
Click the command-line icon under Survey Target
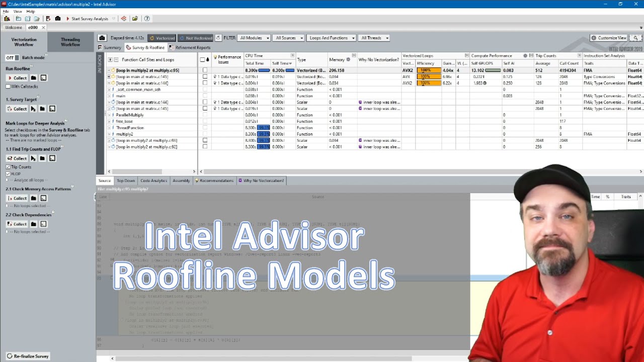(52, 109)
